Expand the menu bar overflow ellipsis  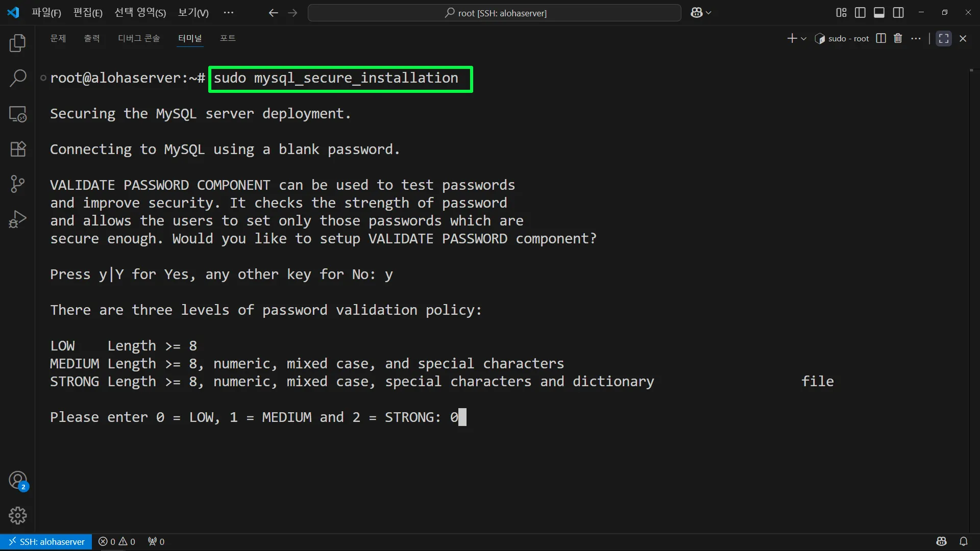point(228,13)
